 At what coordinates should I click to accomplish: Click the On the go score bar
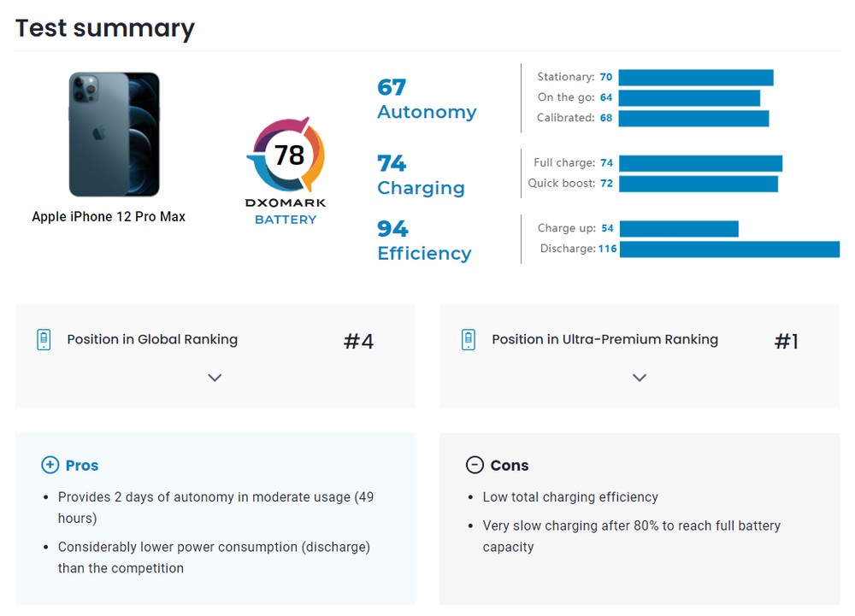coord(688,98)
